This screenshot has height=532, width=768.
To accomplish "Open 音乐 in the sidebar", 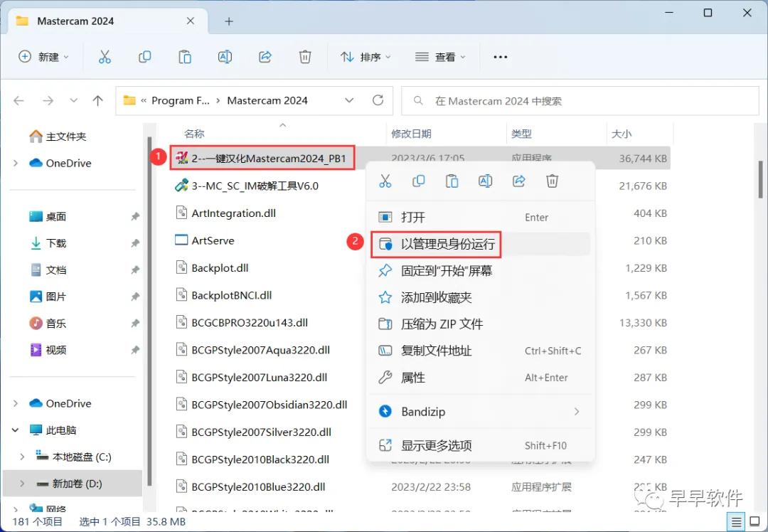I will tap(48, 324).
